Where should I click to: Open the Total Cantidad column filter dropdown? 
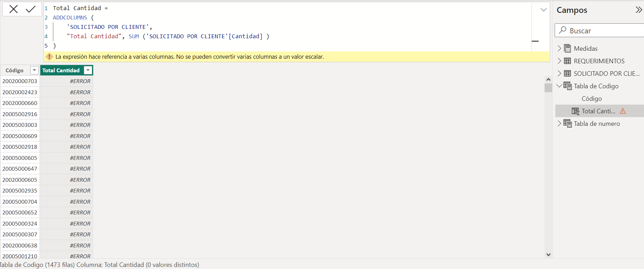(x=88, y=70)
